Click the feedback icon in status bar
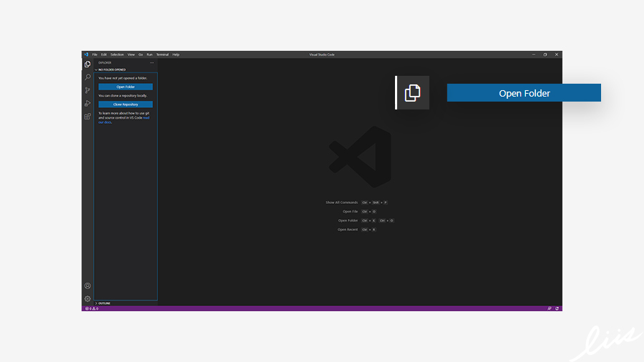Screen dimensions: 644x362 click(x=549, y=308)
